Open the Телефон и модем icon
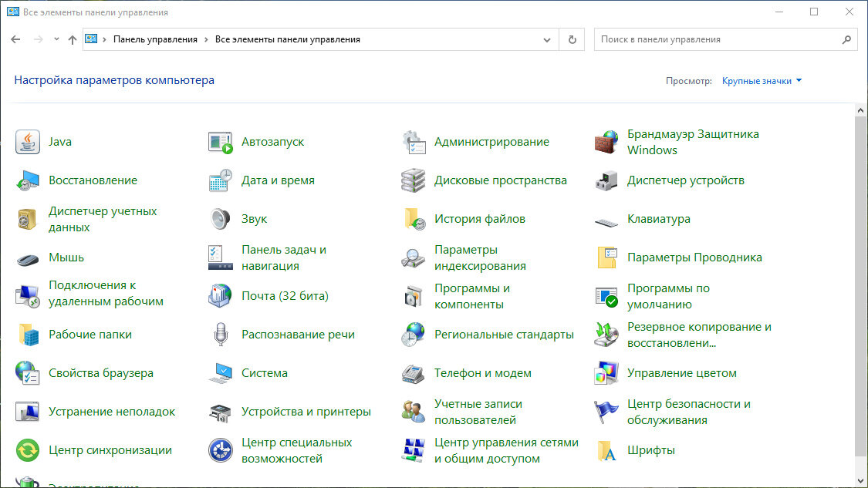Image resolution: width=868 pixels, height=488 pixels. click(x=414, y=373)
